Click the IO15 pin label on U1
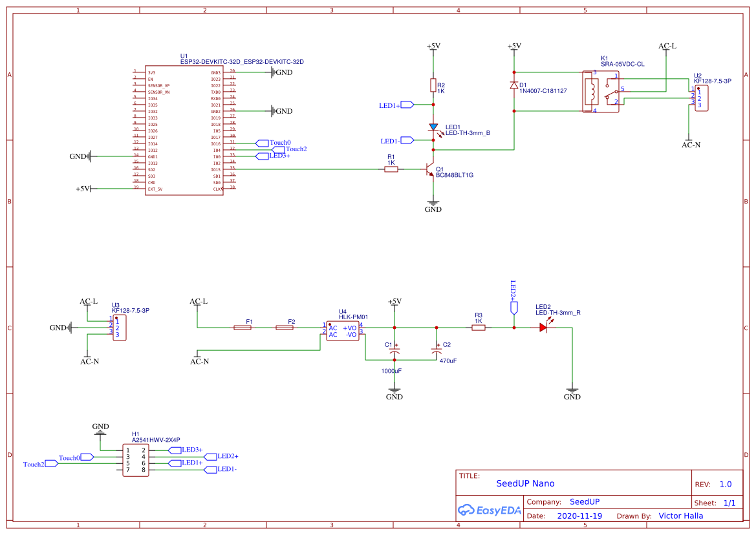 (x=215, y=169)
